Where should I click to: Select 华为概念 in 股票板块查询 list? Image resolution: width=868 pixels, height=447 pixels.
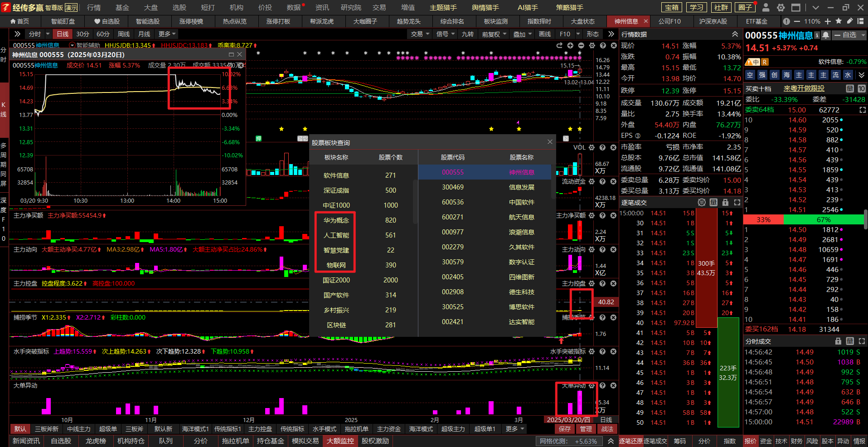point(336,220)
